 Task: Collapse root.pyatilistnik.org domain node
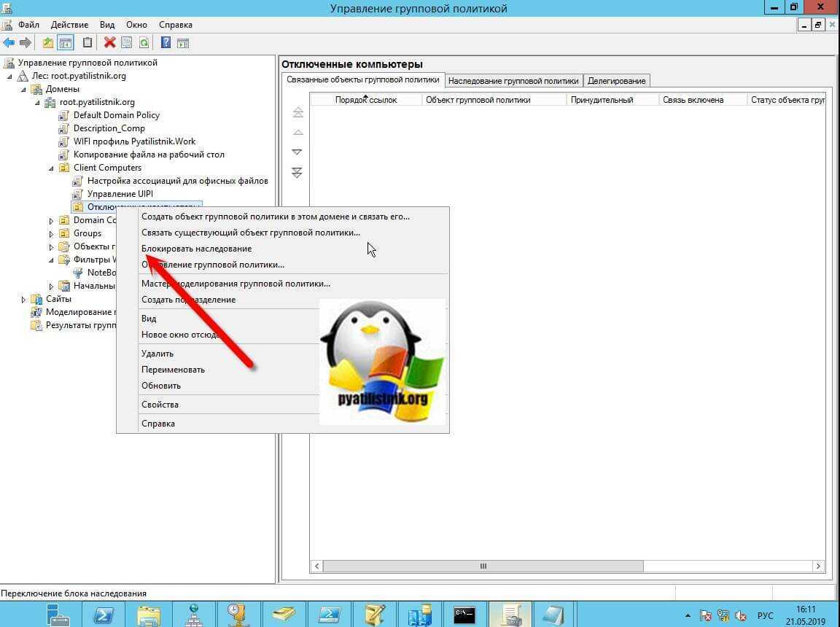tap(37, 103)
